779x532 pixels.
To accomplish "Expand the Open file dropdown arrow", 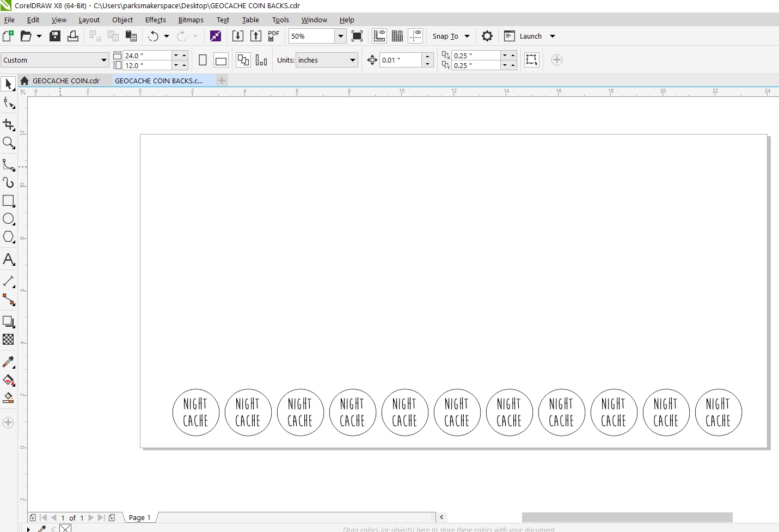I will pyautogui.click(x=39, y=36).
